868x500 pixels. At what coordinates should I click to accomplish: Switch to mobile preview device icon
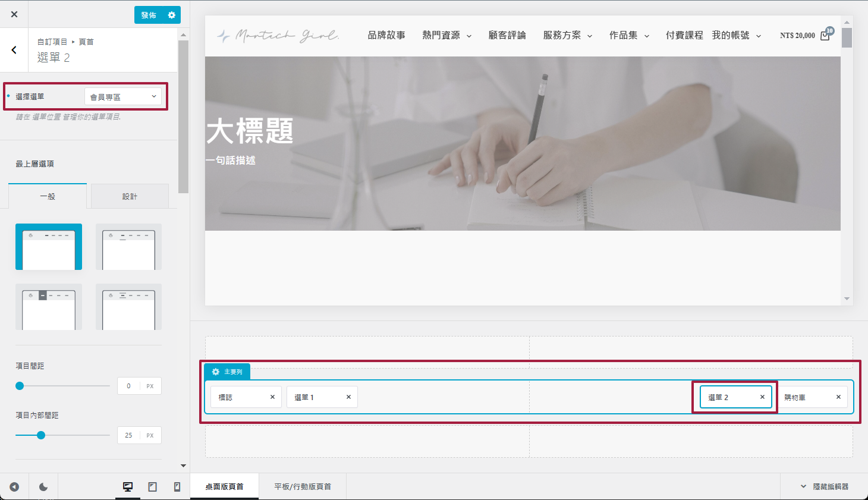click(x=177, y=487)
